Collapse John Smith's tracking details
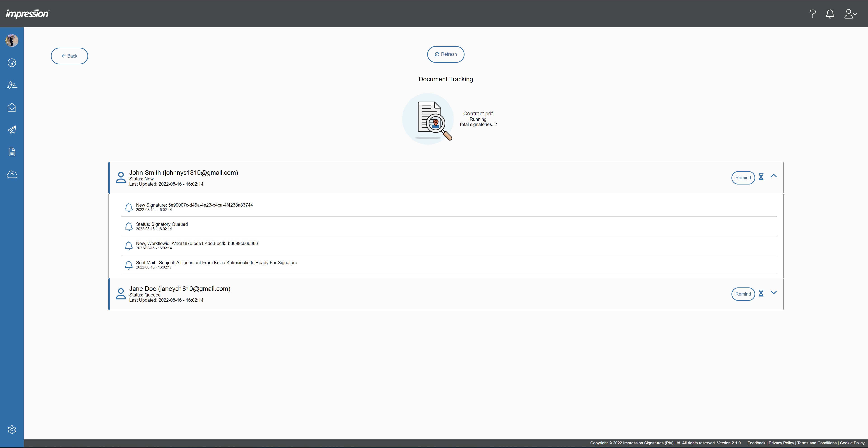 [x=774, y=176]
